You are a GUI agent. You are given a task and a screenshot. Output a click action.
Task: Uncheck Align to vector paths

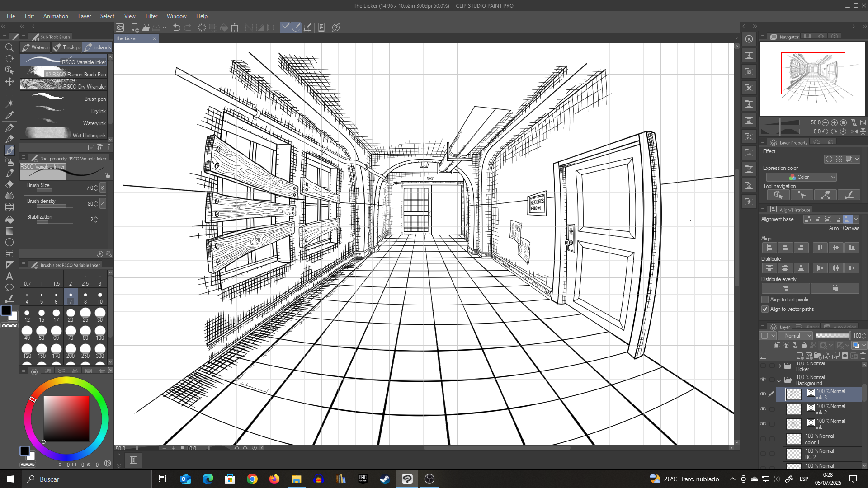[x=765, y=309]
